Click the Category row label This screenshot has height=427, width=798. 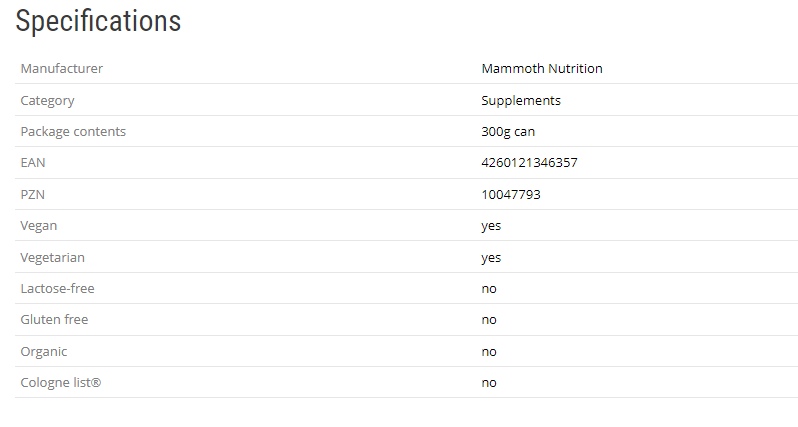click(x=48, y=100)
